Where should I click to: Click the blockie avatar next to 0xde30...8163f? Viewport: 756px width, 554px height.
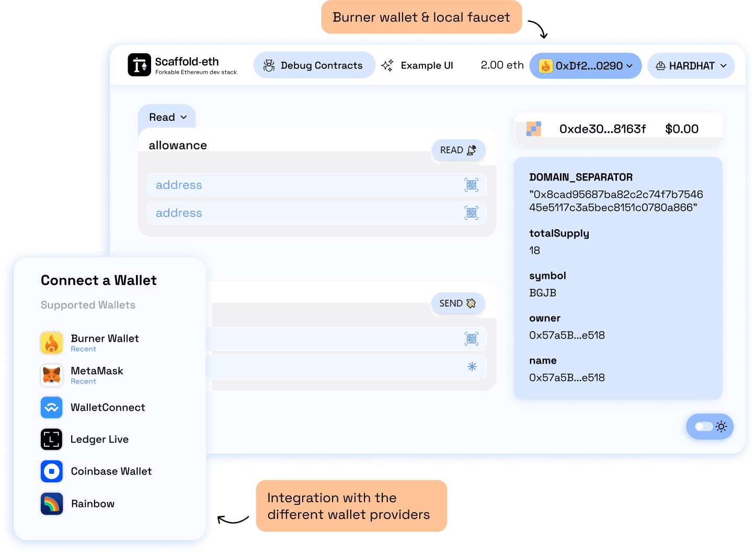[534, 129]
